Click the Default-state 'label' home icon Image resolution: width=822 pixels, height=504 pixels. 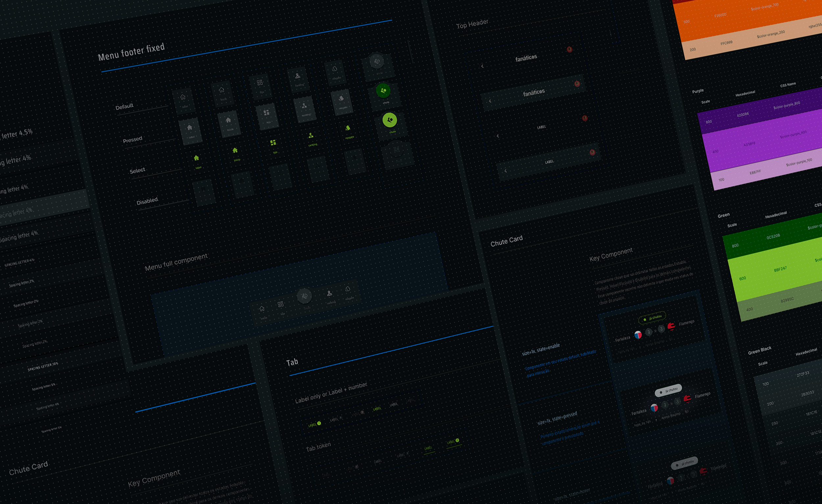[x=183, y=97]
